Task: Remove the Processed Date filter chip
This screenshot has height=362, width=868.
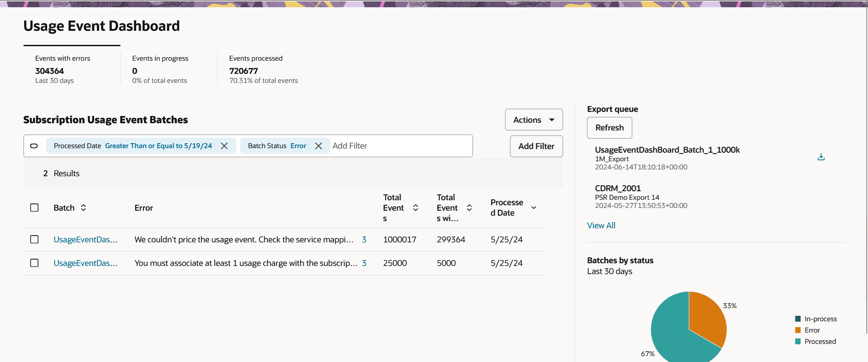Action: 224,146
